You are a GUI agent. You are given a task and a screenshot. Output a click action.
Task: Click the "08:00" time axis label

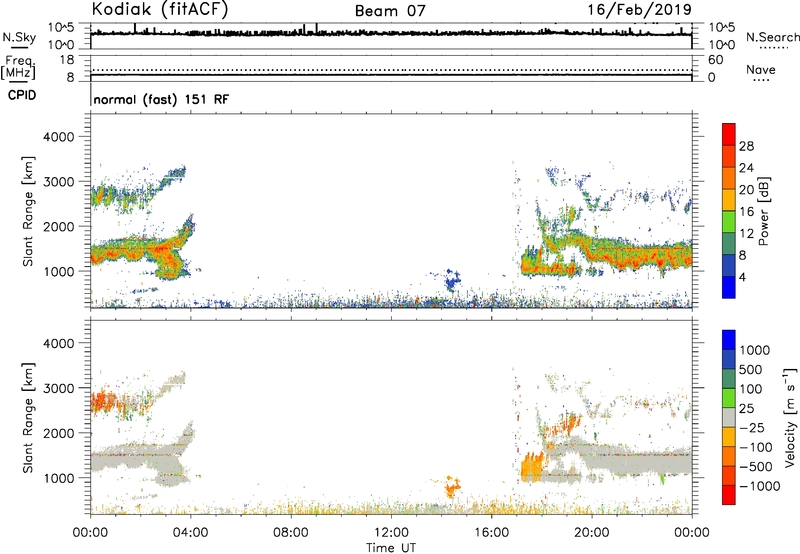click(291, 533)
